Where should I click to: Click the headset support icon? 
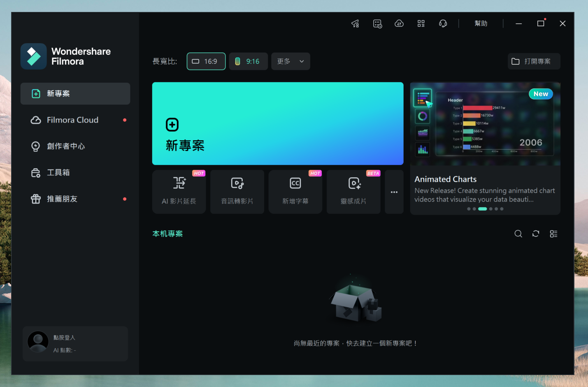443,24
